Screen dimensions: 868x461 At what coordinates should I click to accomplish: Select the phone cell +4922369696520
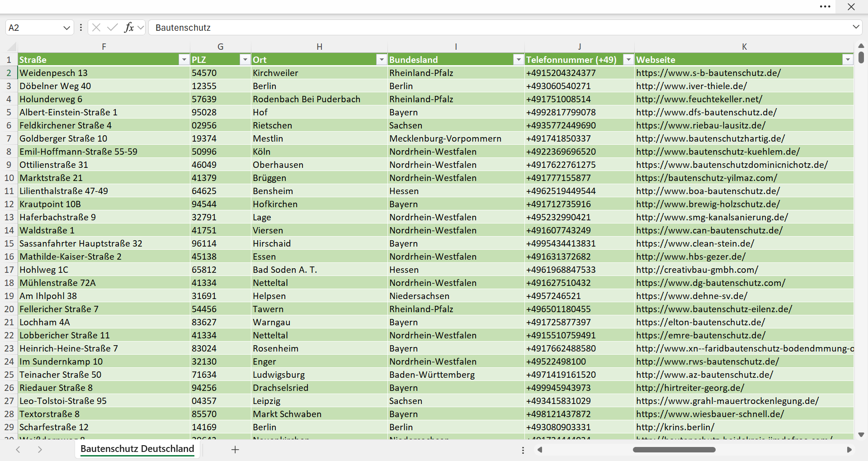tap(580, 152)
